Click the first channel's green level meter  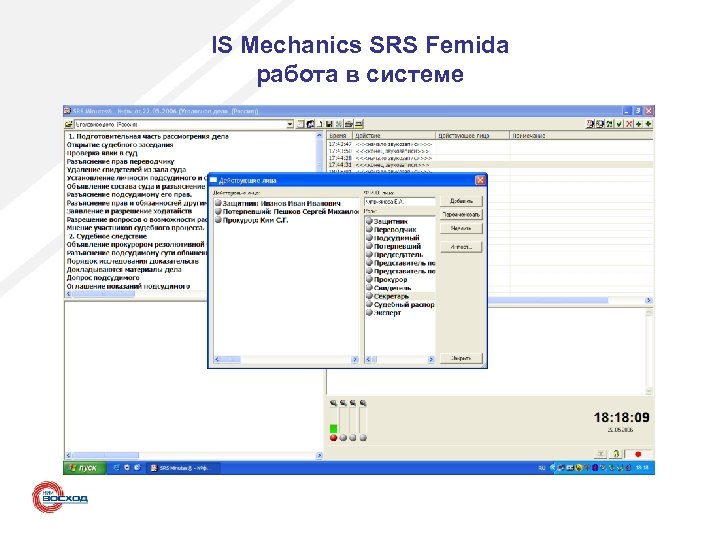pos(333,428)
